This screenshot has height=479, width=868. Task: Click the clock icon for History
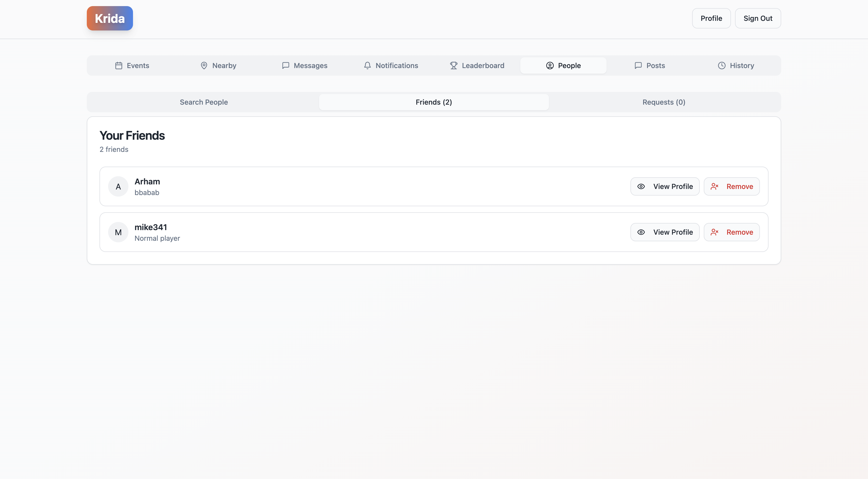click(x=721, y=65)
